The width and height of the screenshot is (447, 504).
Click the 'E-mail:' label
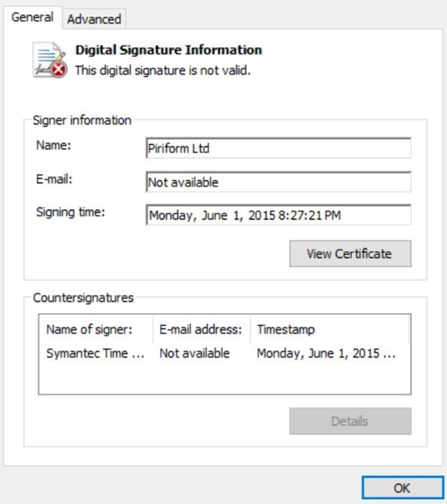tap(54, 179)
